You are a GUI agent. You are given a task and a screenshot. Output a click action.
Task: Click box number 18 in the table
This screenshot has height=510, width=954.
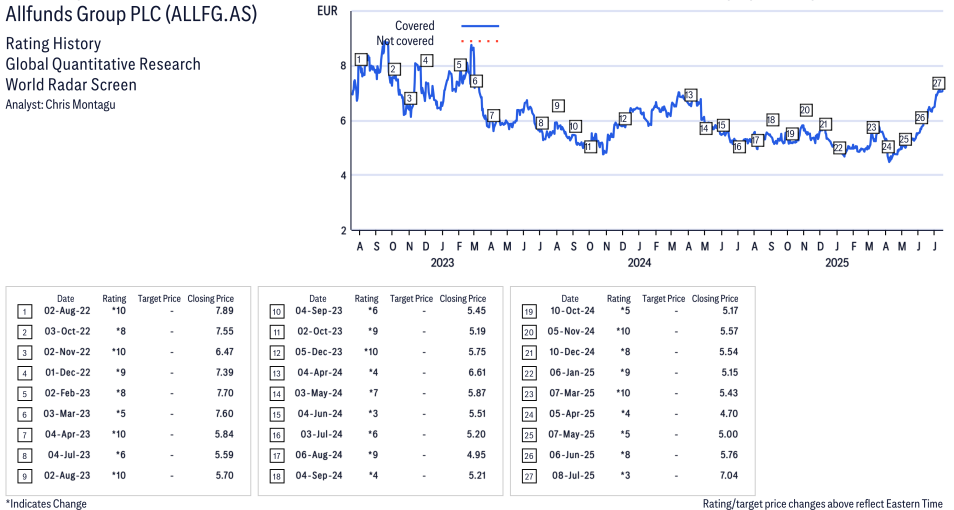pyautogui.click(x=277, y=477)
